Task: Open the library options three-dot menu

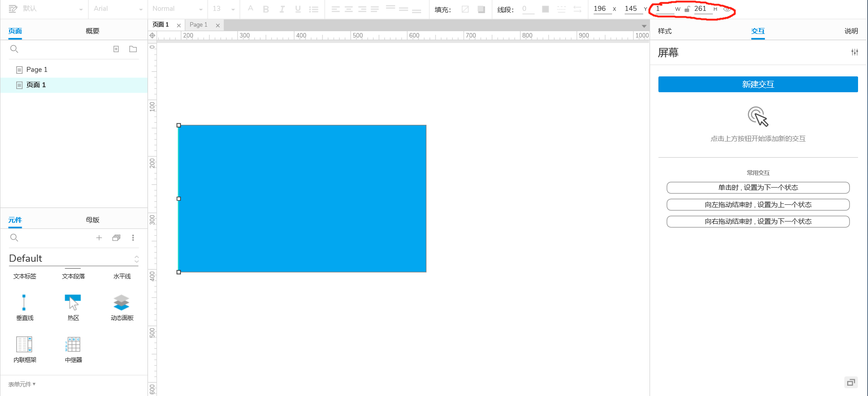Action: (x=133, y=238)
